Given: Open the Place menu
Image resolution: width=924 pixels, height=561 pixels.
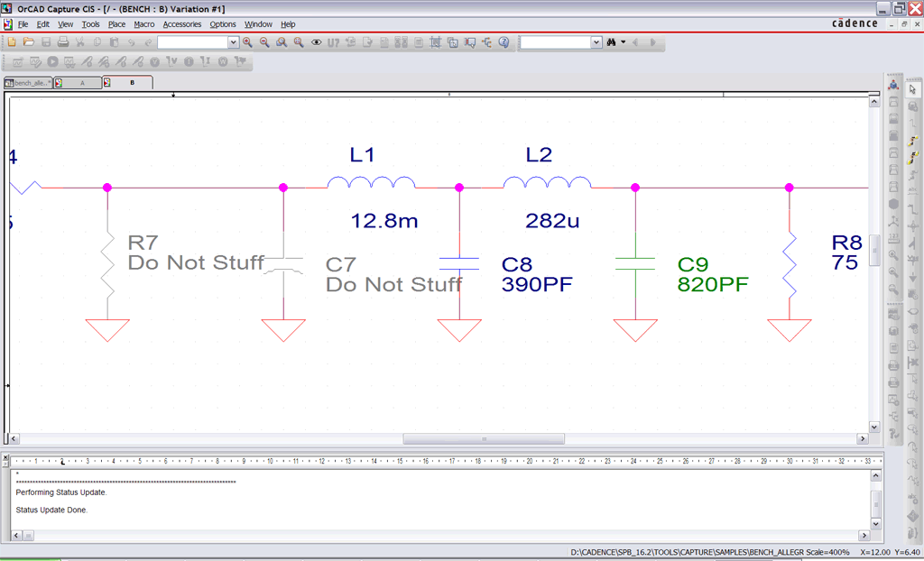Looking at the screenshot, I should [x=118, y=24].
